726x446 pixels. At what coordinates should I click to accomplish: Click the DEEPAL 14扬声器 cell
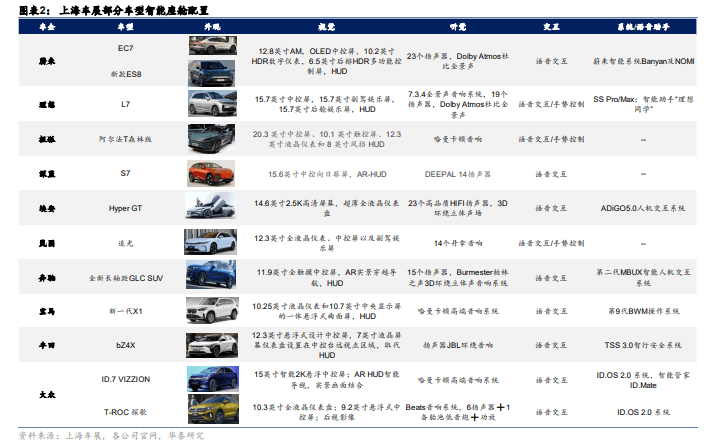(x=457, y=174)
